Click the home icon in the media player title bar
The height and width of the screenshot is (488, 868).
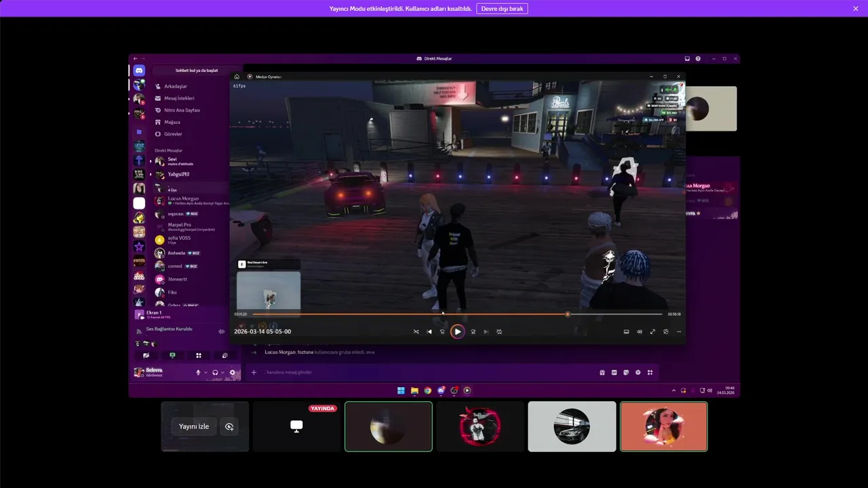coord(237,77)
